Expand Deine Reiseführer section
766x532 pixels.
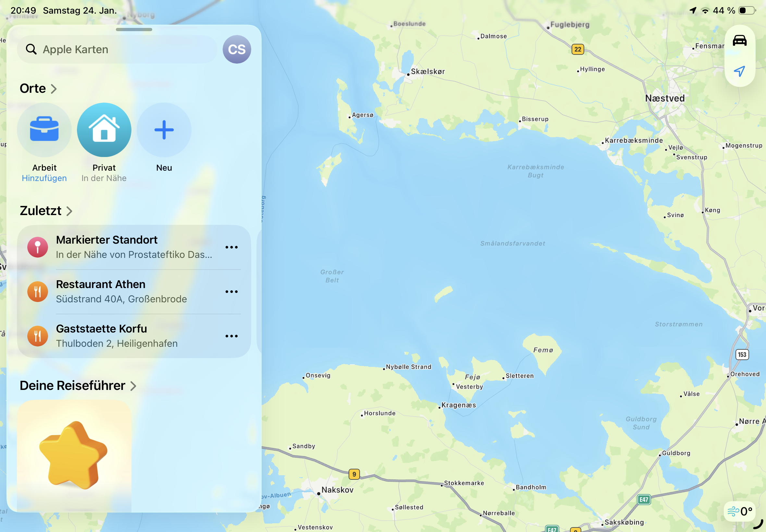[x=78, y=386]
